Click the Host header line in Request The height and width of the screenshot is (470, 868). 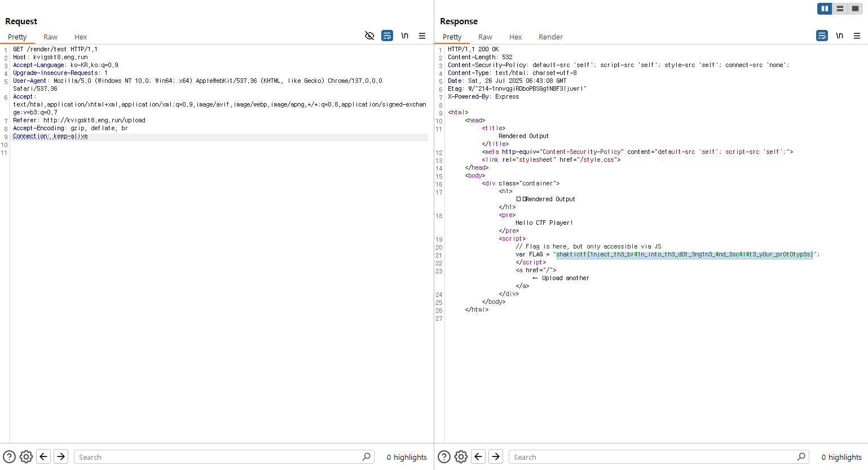51,57
